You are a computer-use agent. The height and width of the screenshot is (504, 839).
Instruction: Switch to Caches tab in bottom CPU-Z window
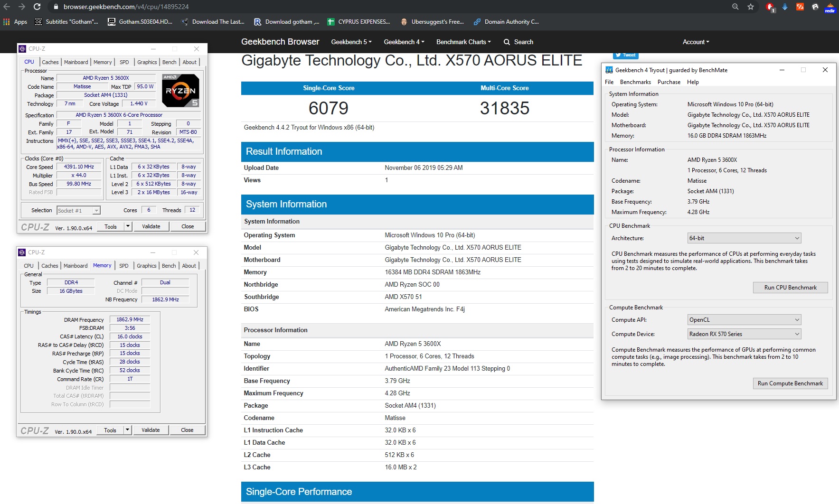tap(49, 266)
